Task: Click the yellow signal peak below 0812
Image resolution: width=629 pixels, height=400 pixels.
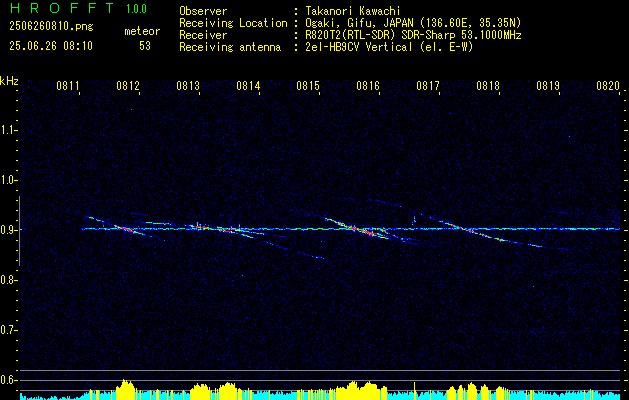Action: click(x=126, y=389)
